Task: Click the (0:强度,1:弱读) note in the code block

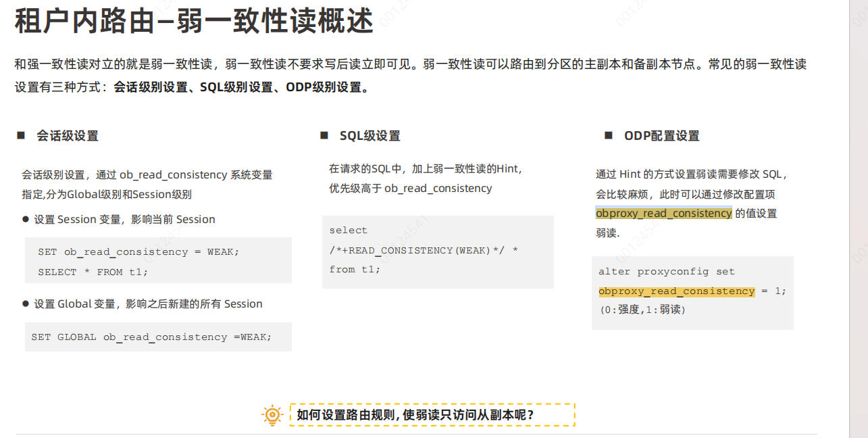Action: point(642,310)
